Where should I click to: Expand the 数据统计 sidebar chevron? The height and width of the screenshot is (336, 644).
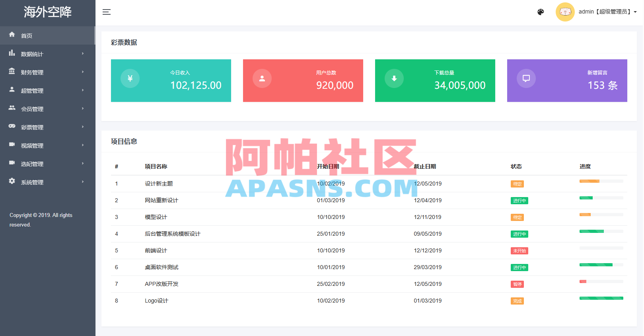tap(83, 54)
